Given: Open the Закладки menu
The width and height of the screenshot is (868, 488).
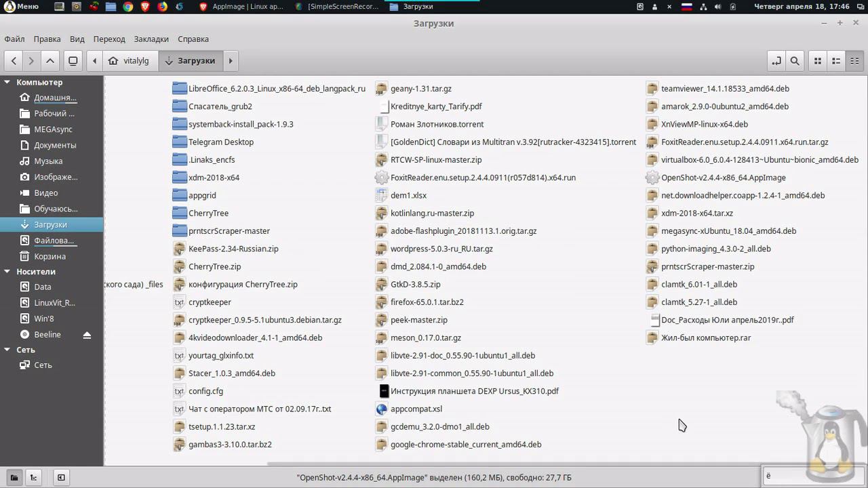Looking at the screenshot, I should click(151, 39).
